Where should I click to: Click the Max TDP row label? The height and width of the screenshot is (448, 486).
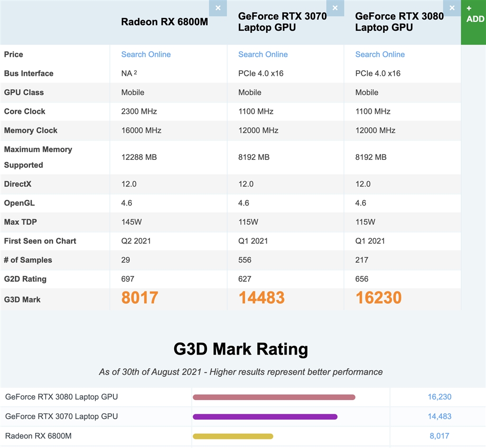[x=20, y=222]
